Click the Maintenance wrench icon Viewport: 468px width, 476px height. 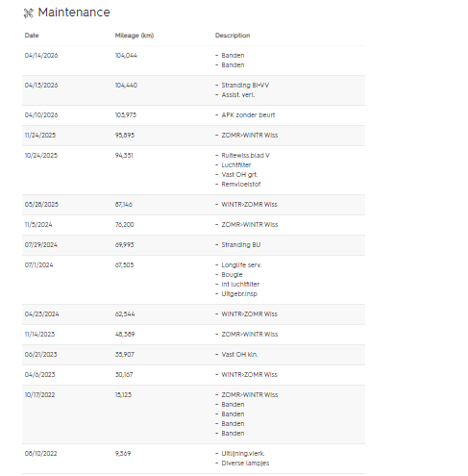29,13
